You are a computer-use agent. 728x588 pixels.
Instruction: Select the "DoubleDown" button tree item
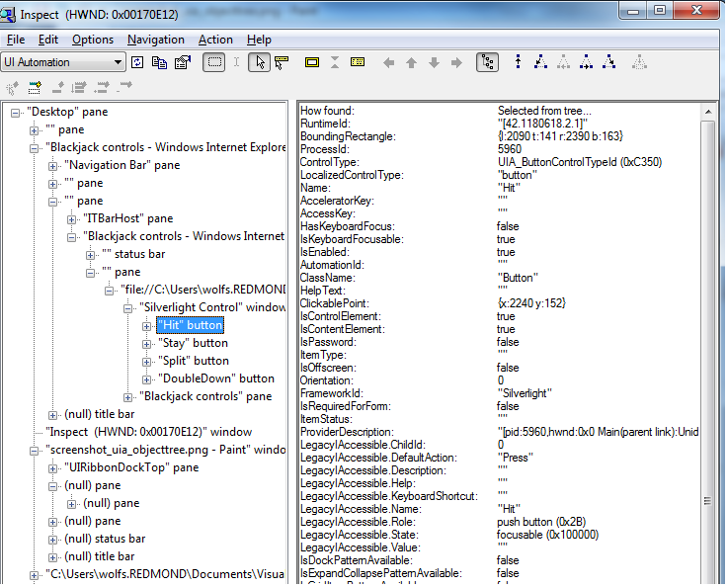pos(215,378)
